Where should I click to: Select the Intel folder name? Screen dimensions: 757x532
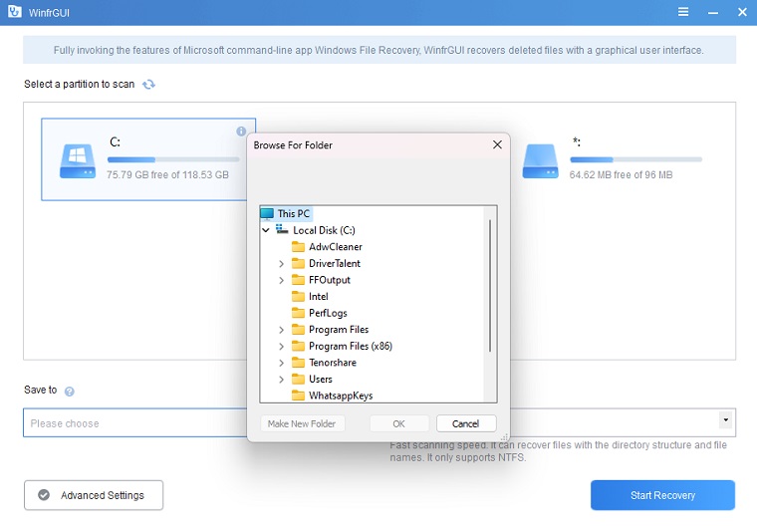coord(319,297)
